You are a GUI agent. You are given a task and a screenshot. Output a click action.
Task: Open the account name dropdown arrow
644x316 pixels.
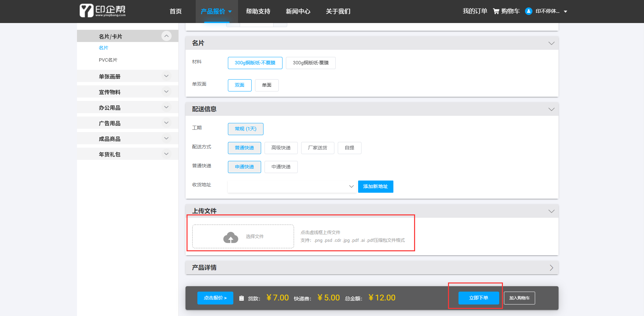click(x=565, y=12)
